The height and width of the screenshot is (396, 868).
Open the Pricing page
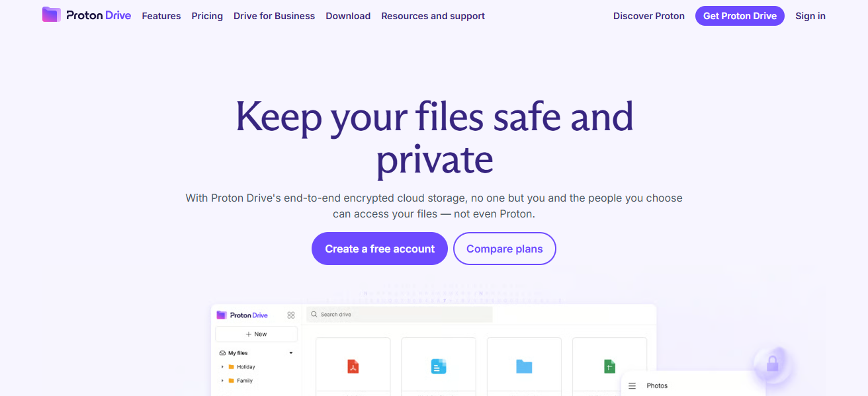[207, 16]
